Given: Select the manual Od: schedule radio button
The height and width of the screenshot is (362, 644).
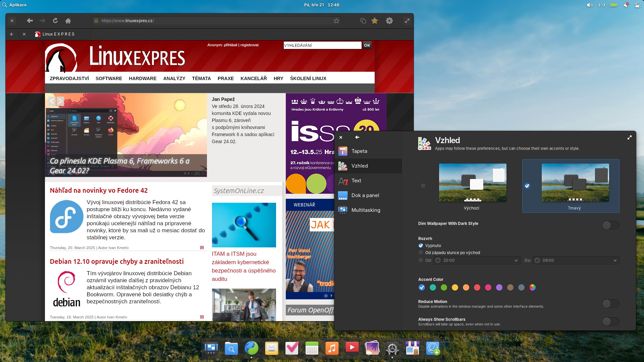Looking at the screenshot, I should coord(421,260).
